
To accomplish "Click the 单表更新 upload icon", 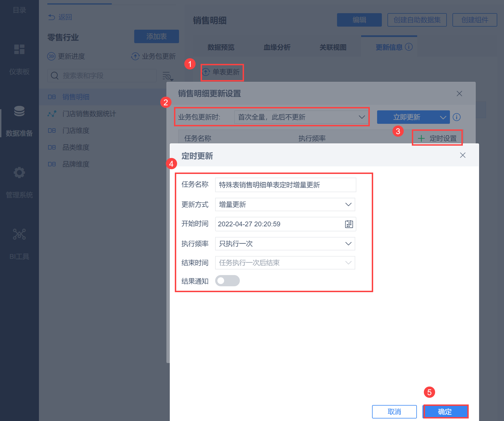I will coord(206,72).
